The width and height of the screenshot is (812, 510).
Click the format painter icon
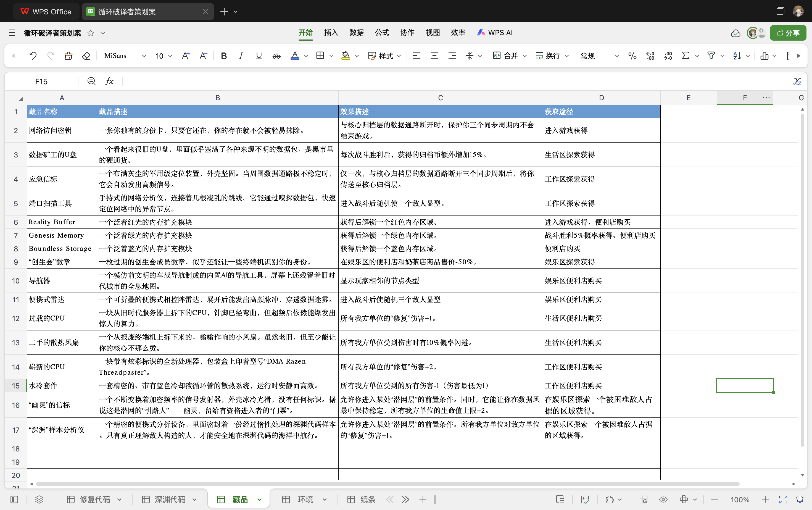68,56
